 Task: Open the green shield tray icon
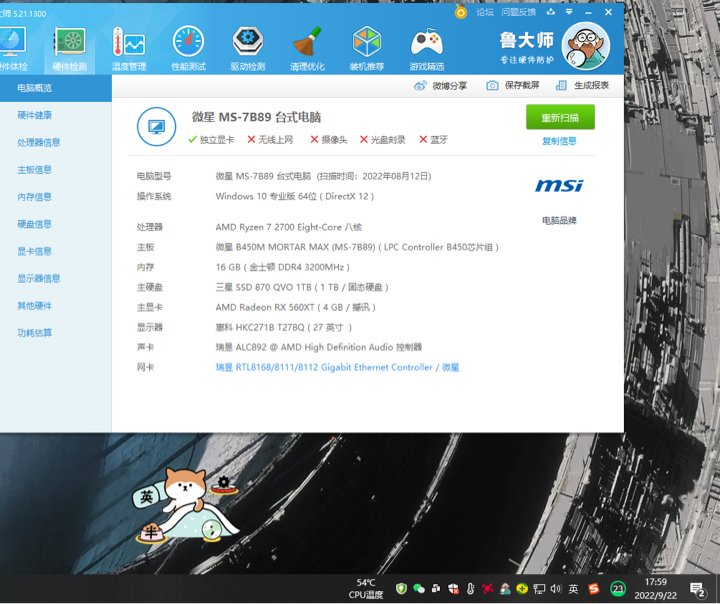click(401, 588)
